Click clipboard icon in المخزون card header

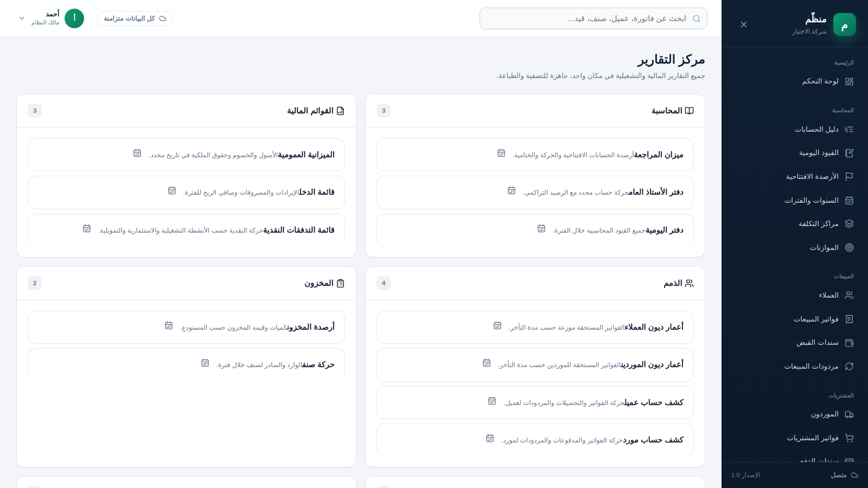(340, 283)
